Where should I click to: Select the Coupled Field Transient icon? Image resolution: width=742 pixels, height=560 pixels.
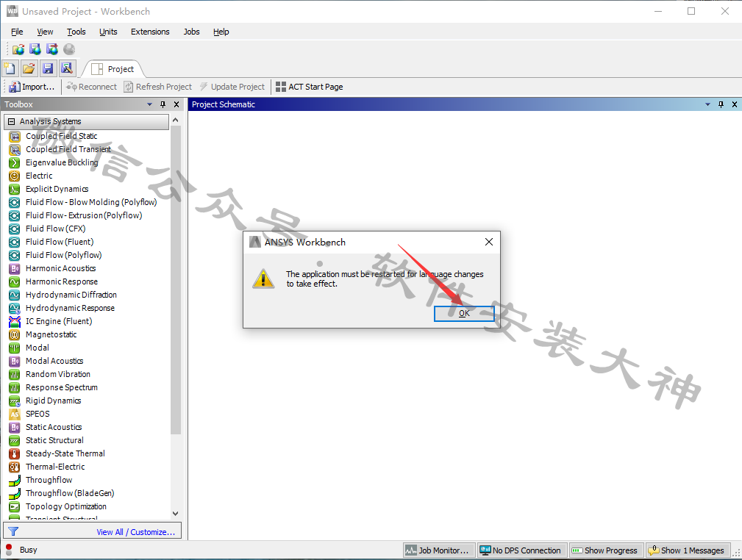[15, 149]
